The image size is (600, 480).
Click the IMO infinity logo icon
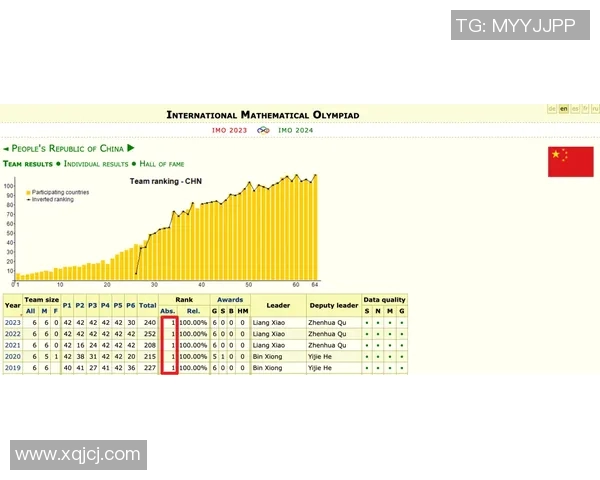point(263,130)
